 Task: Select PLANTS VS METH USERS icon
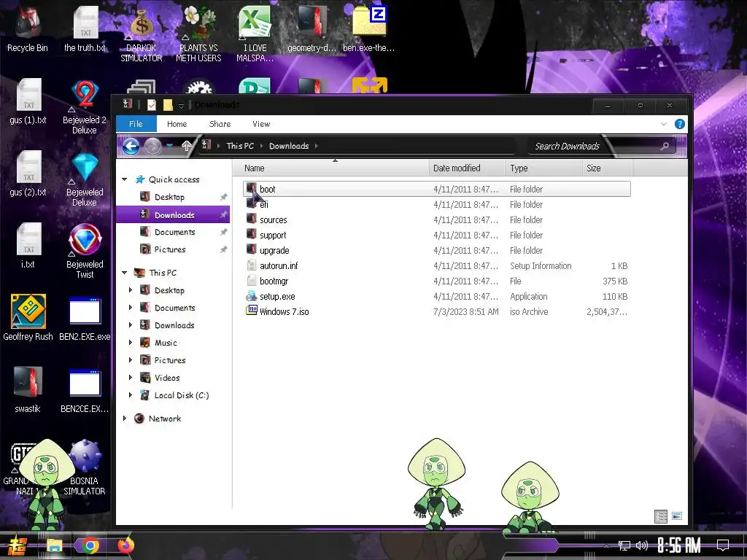coord(198,35)
